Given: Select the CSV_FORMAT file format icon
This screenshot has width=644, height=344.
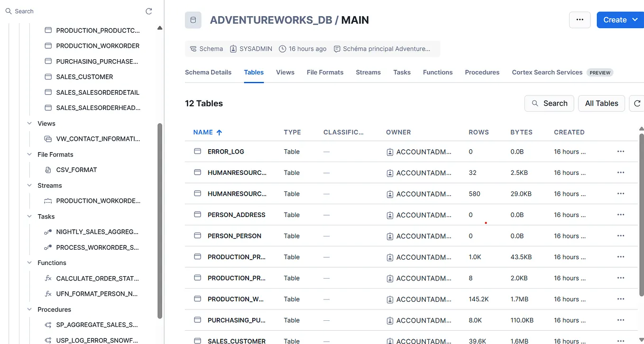Looking at the screenshot, I should (x=48, y=169).
